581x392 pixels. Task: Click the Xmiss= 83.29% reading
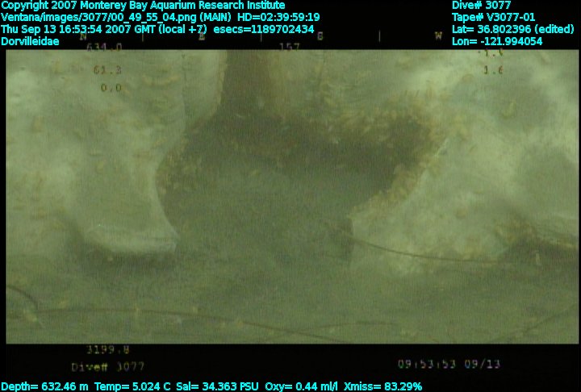click(x=382, y=387)
